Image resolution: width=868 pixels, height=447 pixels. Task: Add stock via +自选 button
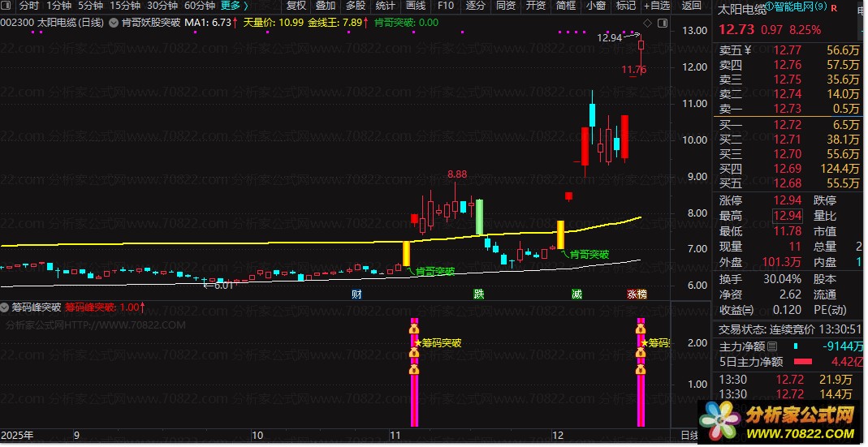point(657,6)
